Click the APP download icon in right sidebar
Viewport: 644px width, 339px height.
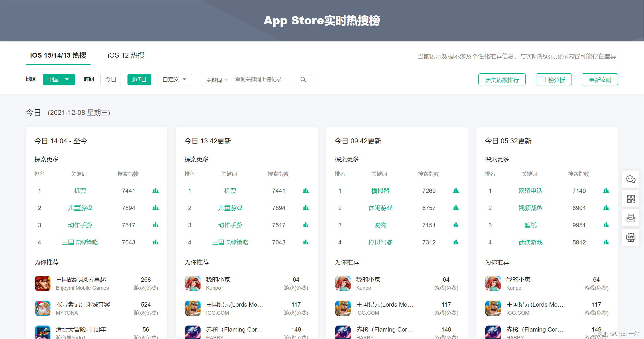631,237
